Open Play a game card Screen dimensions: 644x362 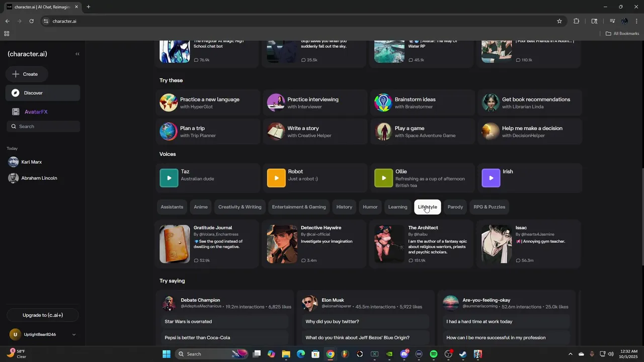(x=423, y=131)
